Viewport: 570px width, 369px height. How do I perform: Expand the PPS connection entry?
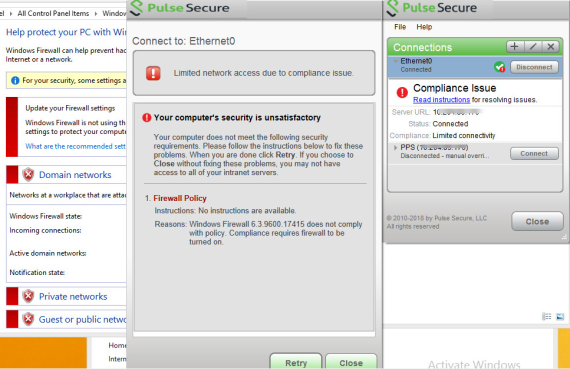click(396, 148)
